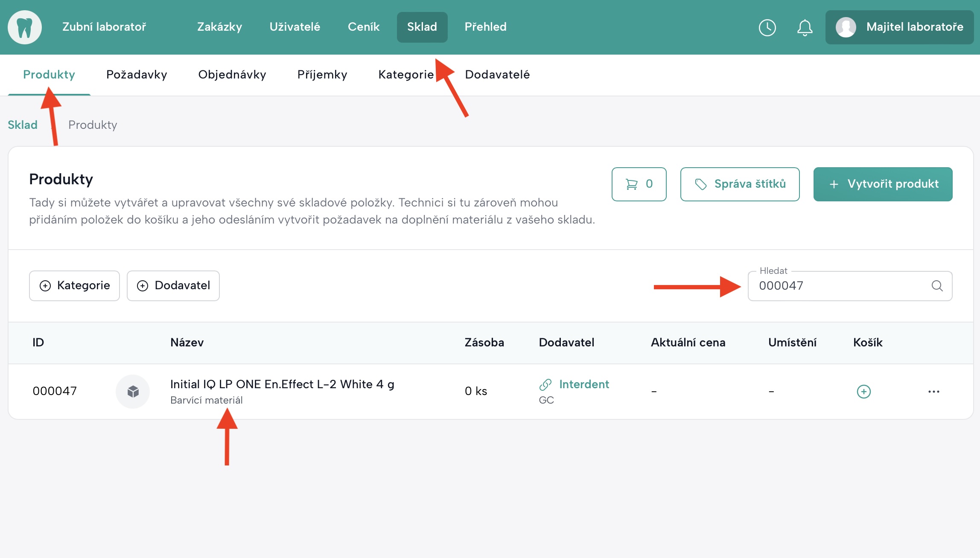Image resolution: width=980 pixels, height=558 pixels.
Task: Click the product box thumbnail icon
Action: point(133,391)
